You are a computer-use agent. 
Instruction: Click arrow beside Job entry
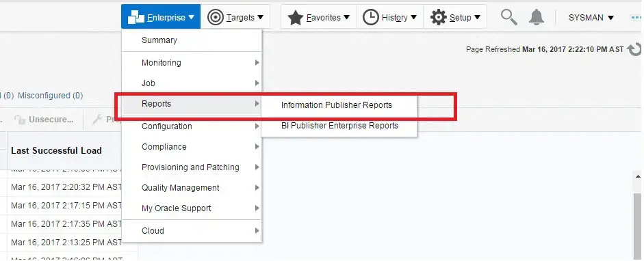click(x=257, y=83)
